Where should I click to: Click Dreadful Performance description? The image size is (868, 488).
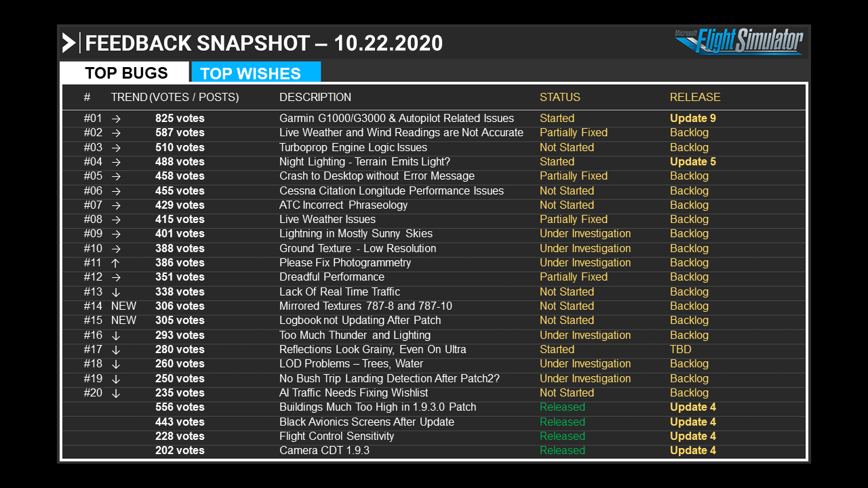point(332,277)
